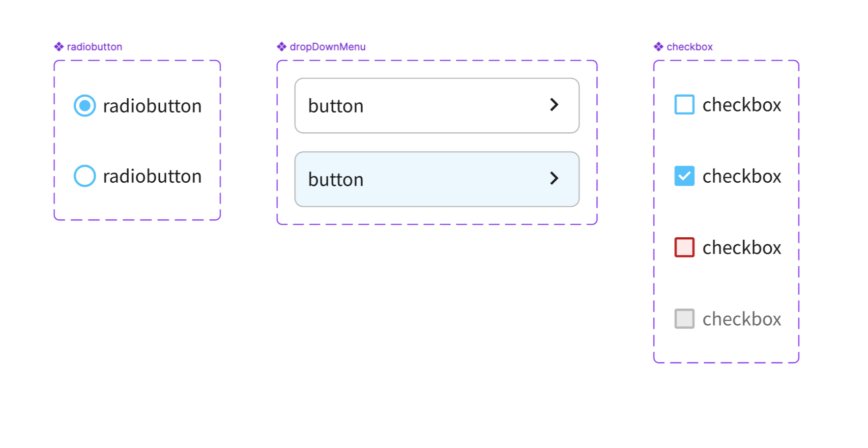Select the radiobutton component title

(95, 47)
